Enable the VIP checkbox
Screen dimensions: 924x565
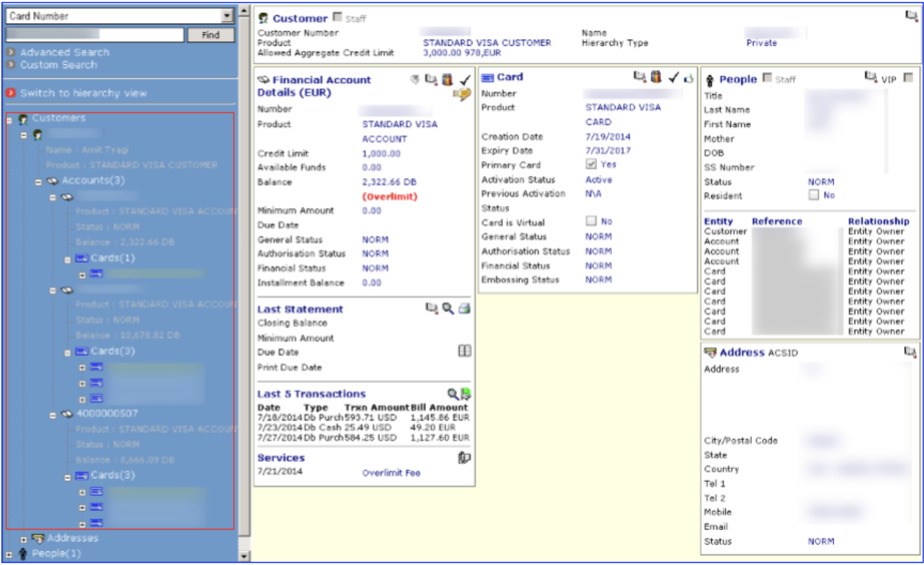[x=908, y=78]
